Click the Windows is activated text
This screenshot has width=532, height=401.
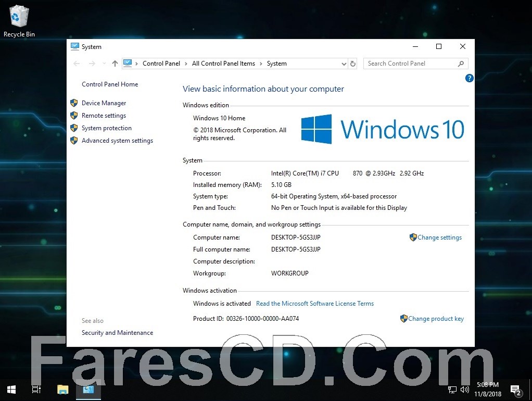point(222,304)
